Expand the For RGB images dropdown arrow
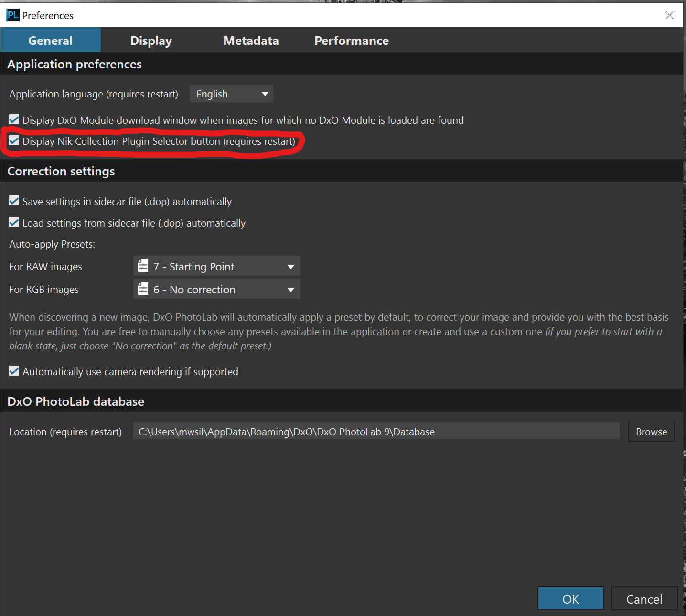 [x=290, y=289]
